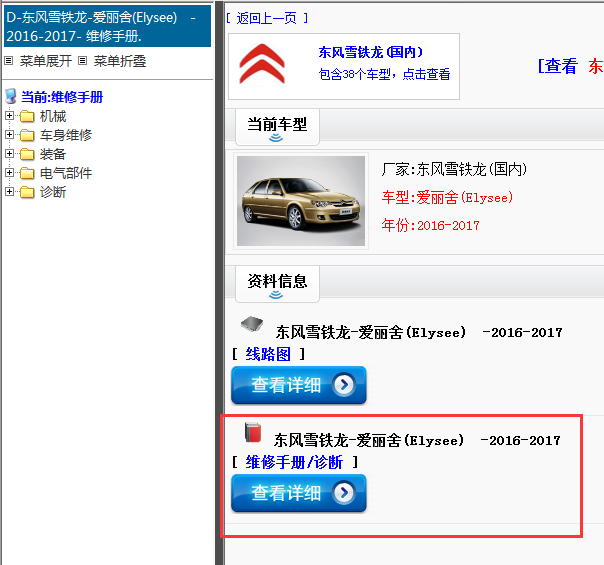The width and height of the screenshot is (604, 565).
Task: Click the icon beside 菜单展开
Action: [9, 60]
